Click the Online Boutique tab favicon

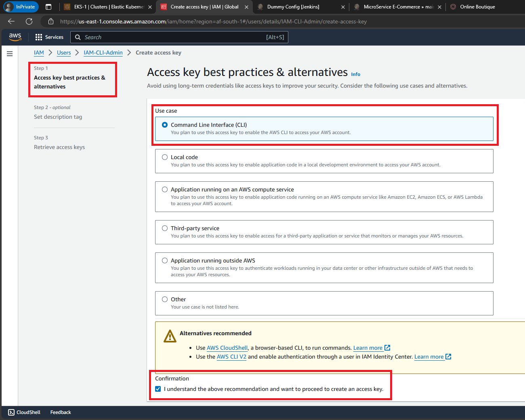[453, 7]
